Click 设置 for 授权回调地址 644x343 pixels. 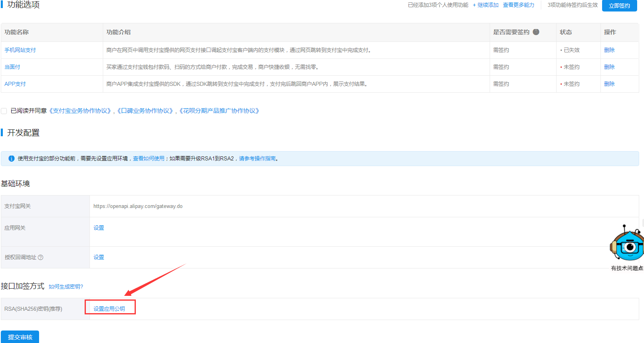99,257
